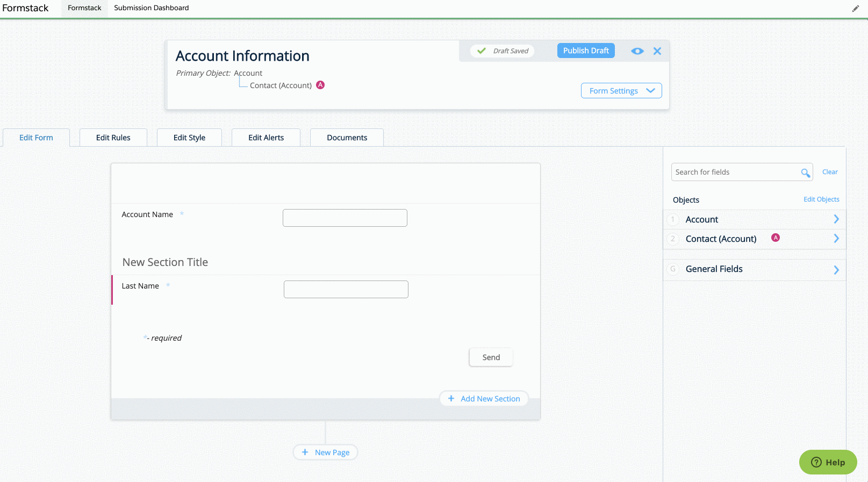868x482 pixels.
Task: Click the Edit Objects link
Action: (821, 199)
